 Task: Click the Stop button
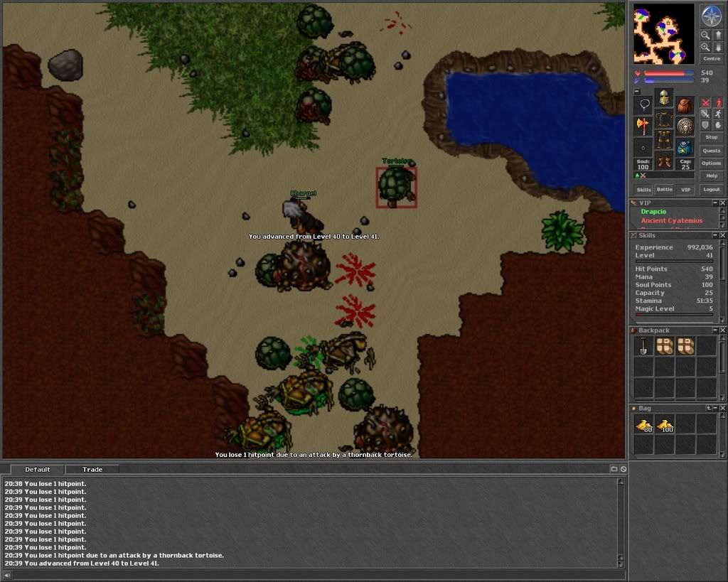pos(711,137)
